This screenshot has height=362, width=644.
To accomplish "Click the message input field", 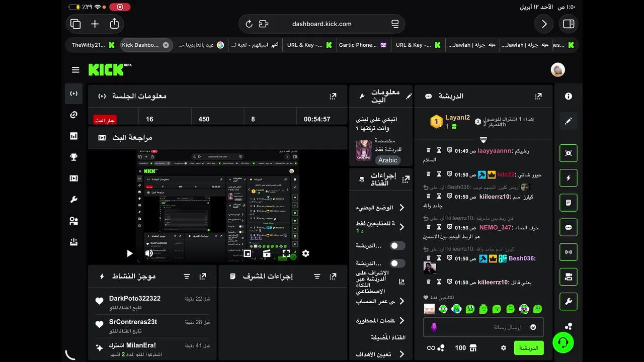I will click(x=484, y=327).
